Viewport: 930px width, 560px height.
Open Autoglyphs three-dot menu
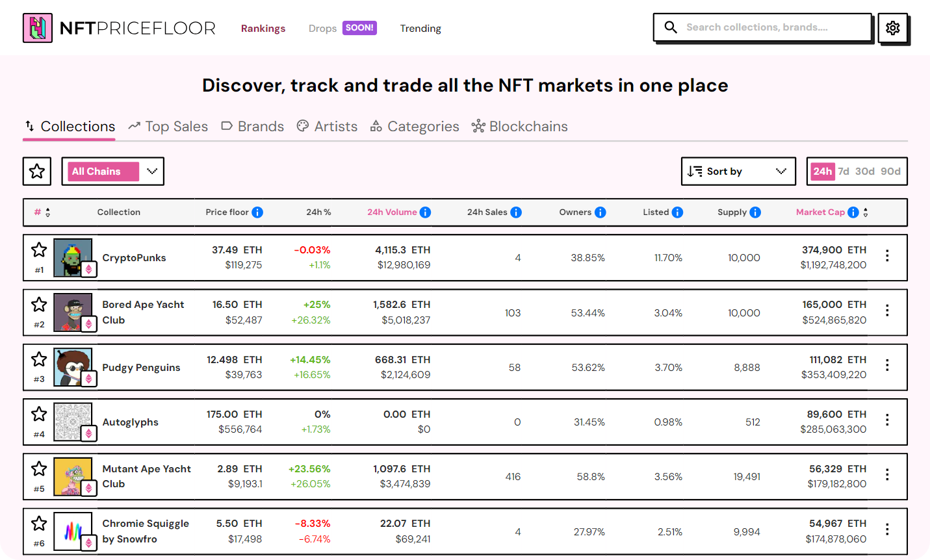[x=887, y=420]
